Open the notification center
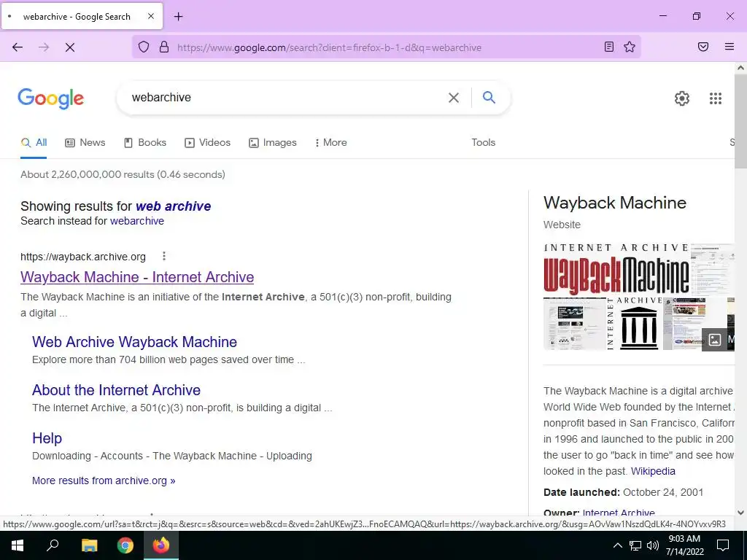The width and height of the screenshot is (747, 560). (x=723, y=545)
